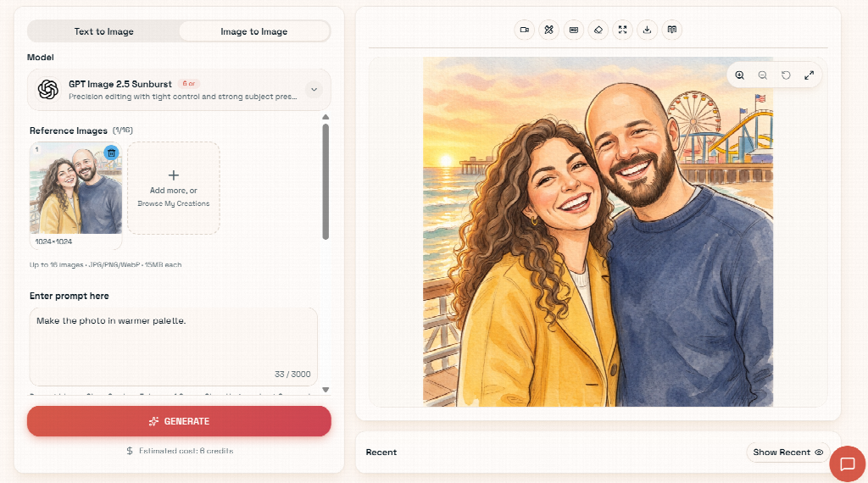The height and width of the screenshot is (483, 868).
Task: Open the book guide icon
Action: point(672,30)
